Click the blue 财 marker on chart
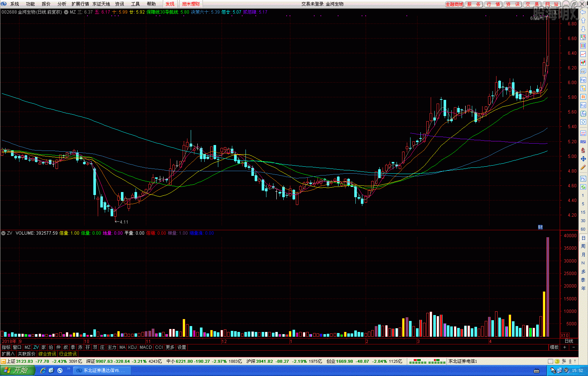The image size is (588, 376). [x=540, y=227]
